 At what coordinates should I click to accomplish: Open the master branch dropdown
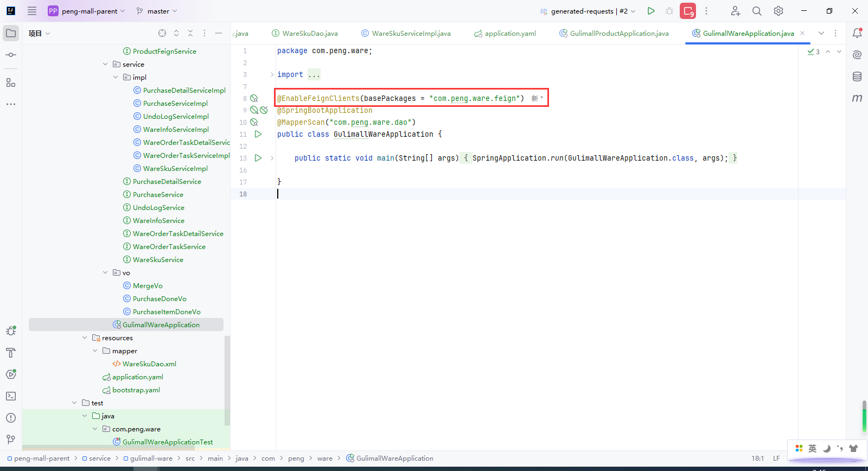157,11
